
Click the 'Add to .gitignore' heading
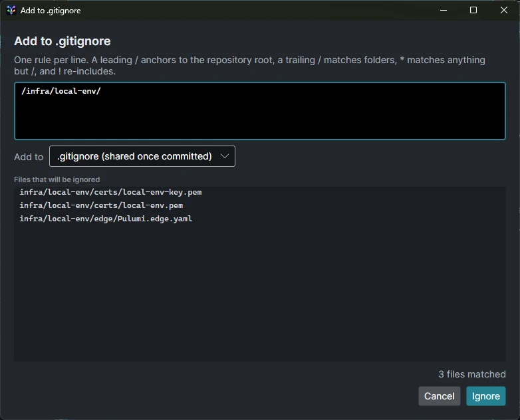click(63, 41)
